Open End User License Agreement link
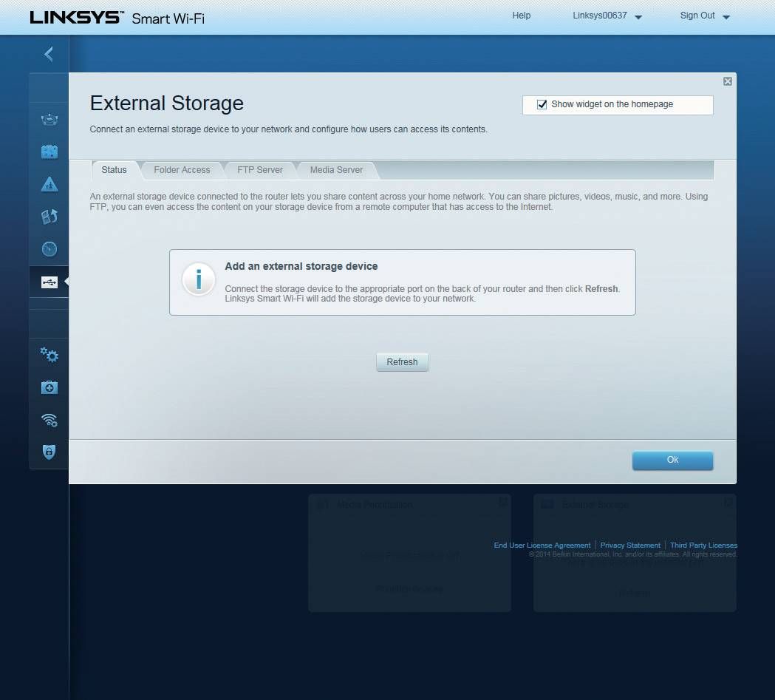The width and height of the screenshot is (775, 700). pyautogui.click(x=542, y=546)
